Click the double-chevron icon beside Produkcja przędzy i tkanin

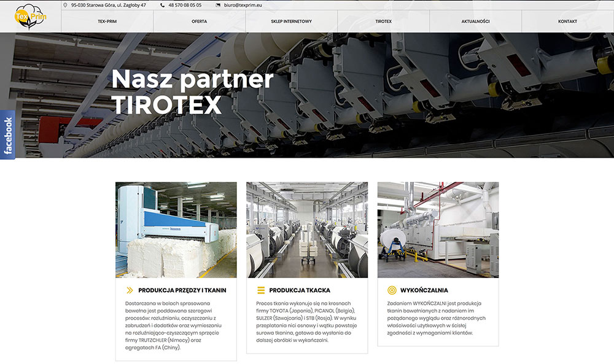(130, 290)
